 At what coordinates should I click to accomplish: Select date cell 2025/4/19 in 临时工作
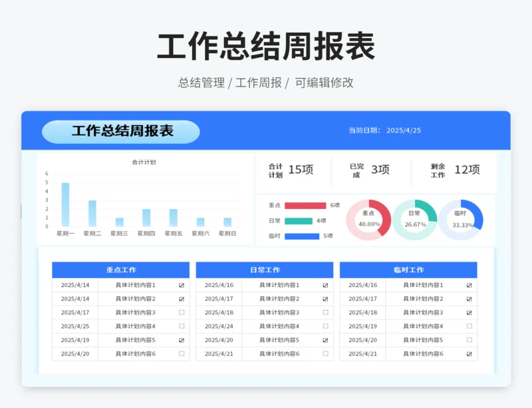(362, 326)
